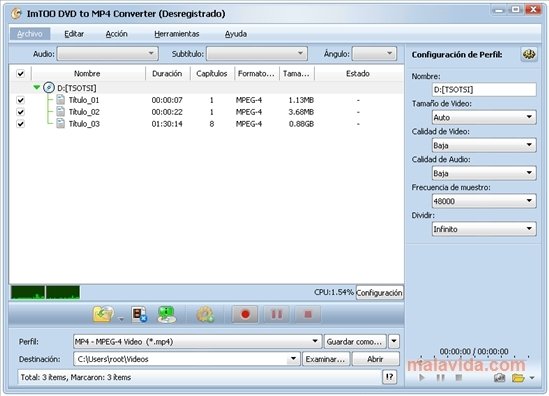Toggle the select-all header checkbox
549x396 pixels.
coord(21,74)
